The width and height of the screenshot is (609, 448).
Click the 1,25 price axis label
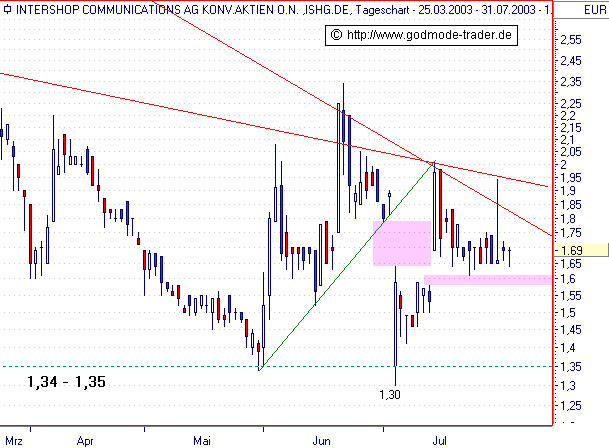pos(571,406)
